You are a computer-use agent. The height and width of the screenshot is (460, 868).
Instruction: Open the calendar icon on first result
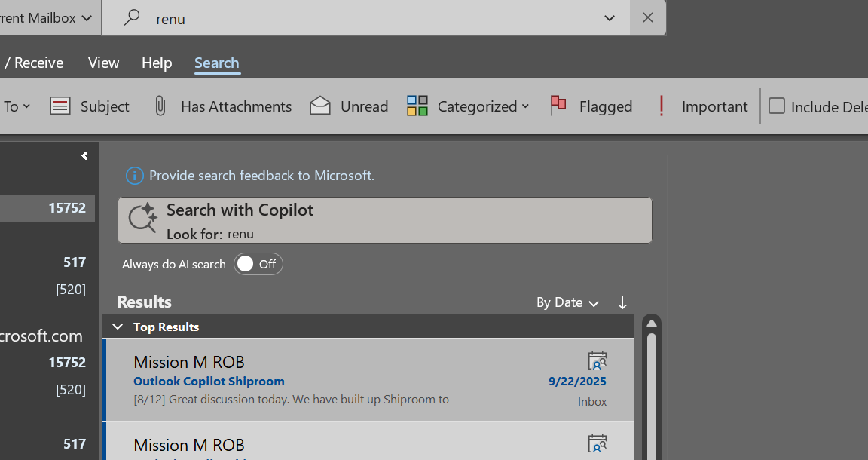(x=598, y=360)
